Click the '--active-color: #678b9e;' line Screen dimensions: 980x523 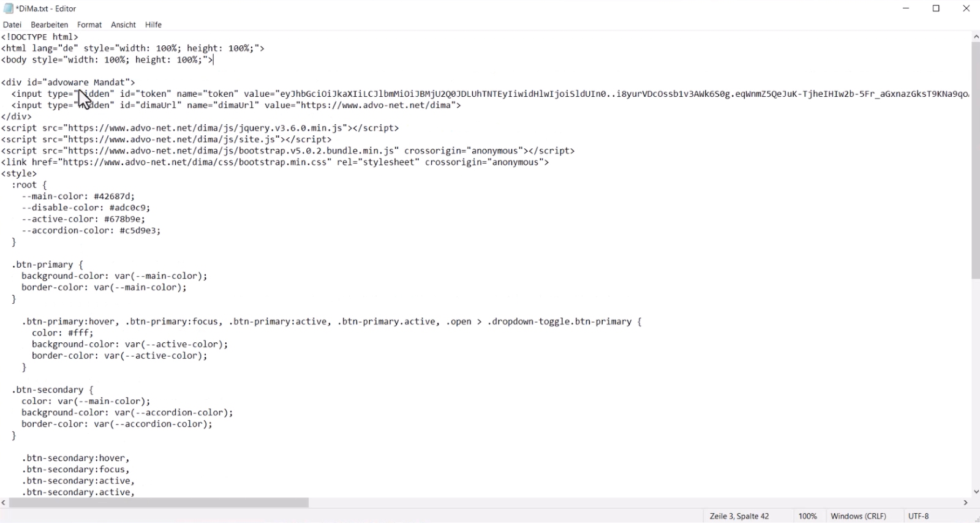pos(83,219)
